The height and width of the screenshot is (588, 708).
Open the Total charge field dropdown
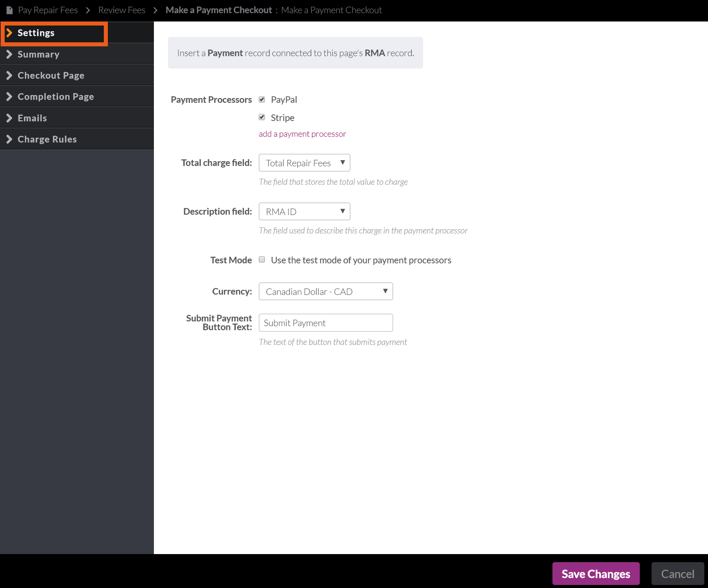point(304,163)
